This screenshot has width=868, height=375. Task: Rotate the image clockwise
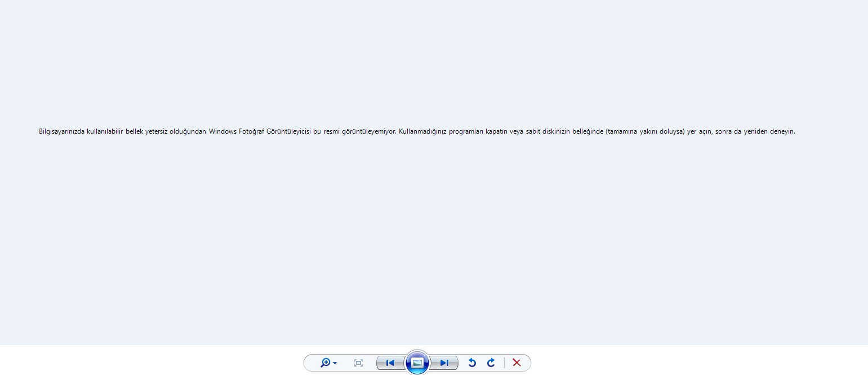(491, 363)
